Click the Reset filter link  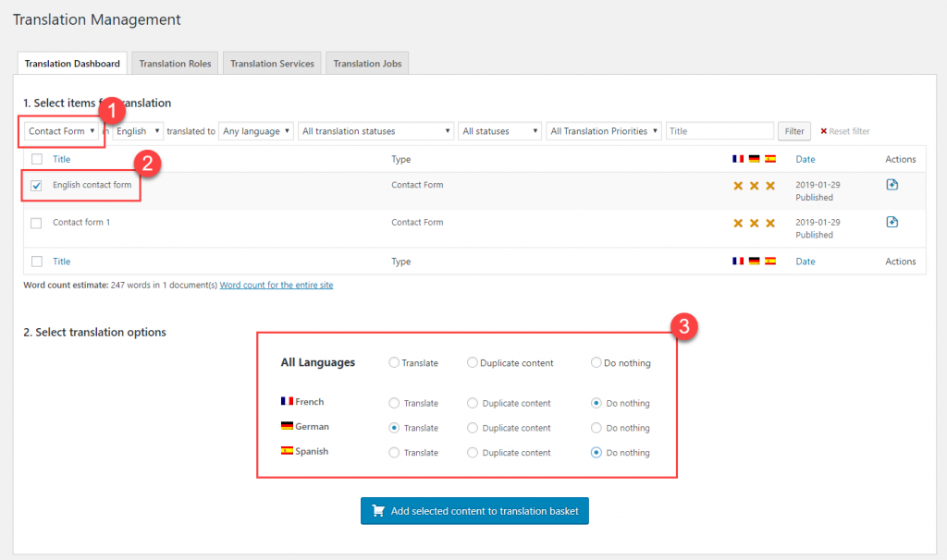coord(845,131)
